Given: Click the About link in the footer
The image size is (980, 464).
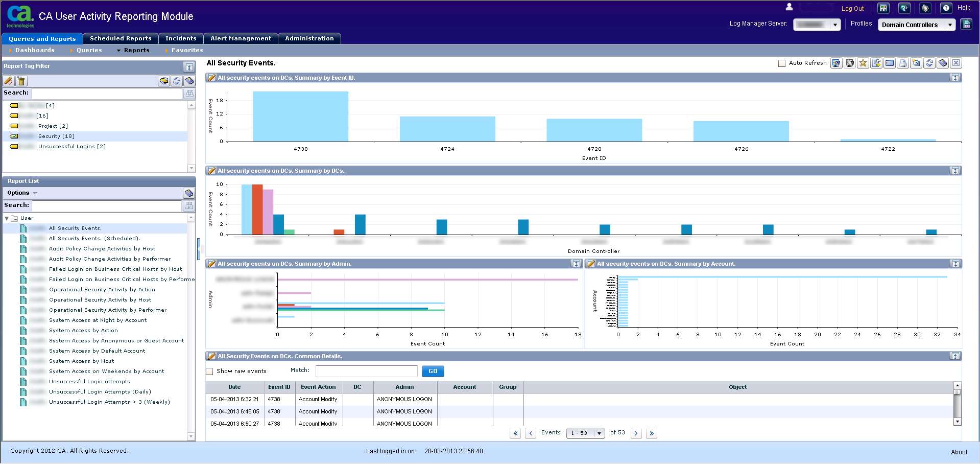Looking at the screenshot, I should 959,452.
